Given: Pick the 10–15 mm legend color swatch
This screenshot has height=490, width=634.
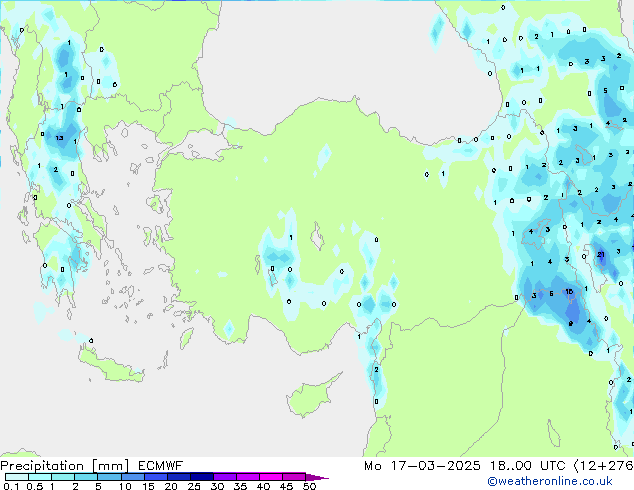Looking at the screenshot, I should [132, 477].
